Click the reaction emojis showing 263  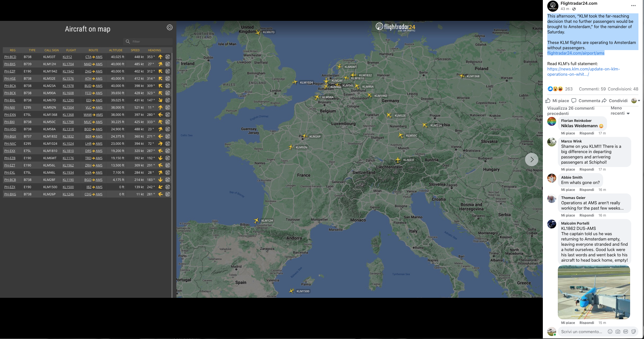click(x=555, y=89)
